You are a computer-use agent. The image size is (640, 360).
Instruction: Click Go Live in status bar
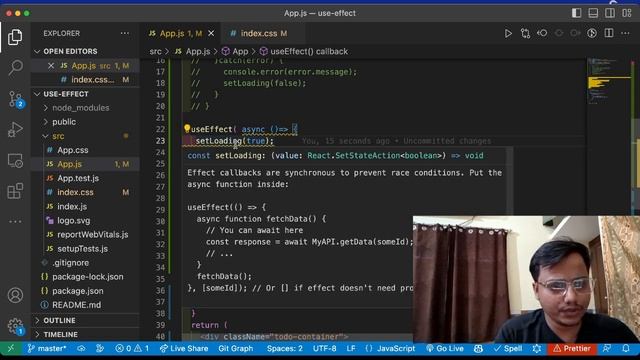click(445, 349)
